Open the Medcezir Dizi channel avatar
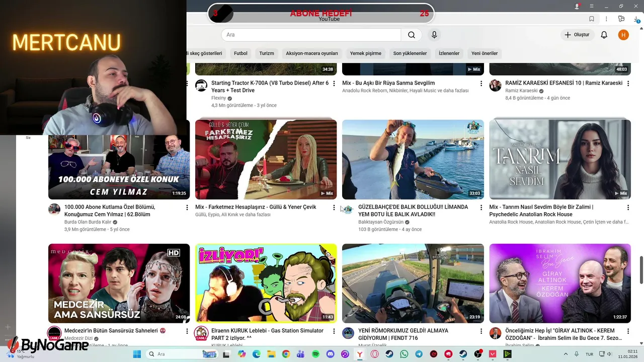Screen dimensions: 644x362 tap(54, 333)
